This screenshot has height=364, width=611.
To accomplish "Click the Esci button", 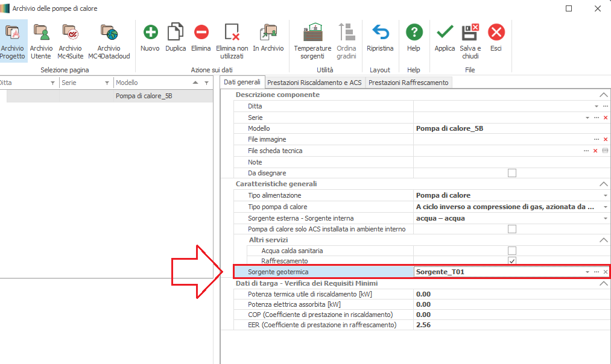I will click(x=496, y=39).
